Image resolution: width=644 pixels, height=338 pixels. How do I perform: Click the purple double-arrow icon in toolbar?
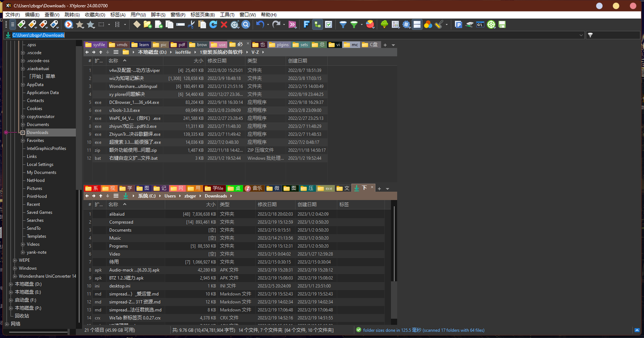[x=292, y=24]
